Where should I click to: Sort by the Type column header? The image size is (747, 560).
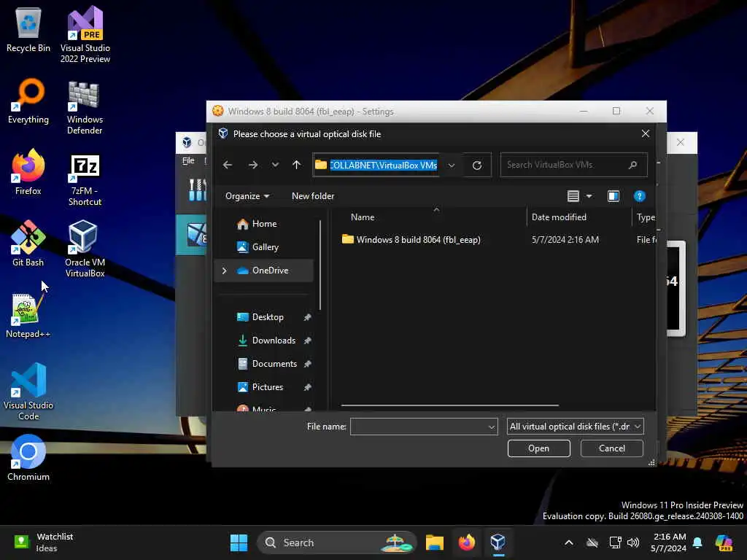[x=645, y=217]
